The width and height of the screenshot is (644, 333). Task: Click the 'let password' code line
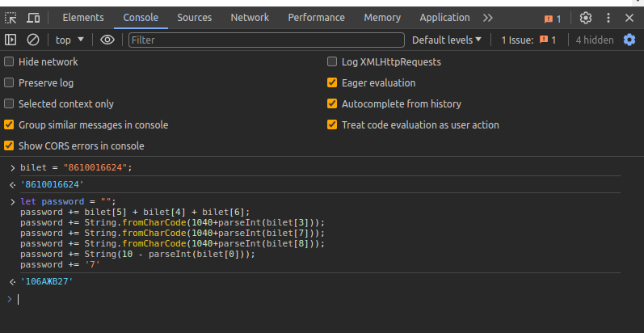[x=68, y=201]
